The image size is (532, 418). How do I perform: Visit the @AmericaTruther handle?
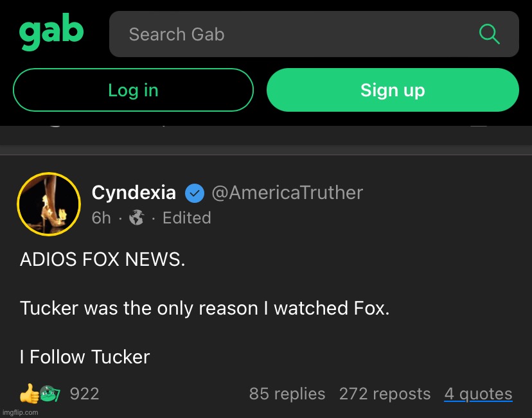(x=287, y=193)
